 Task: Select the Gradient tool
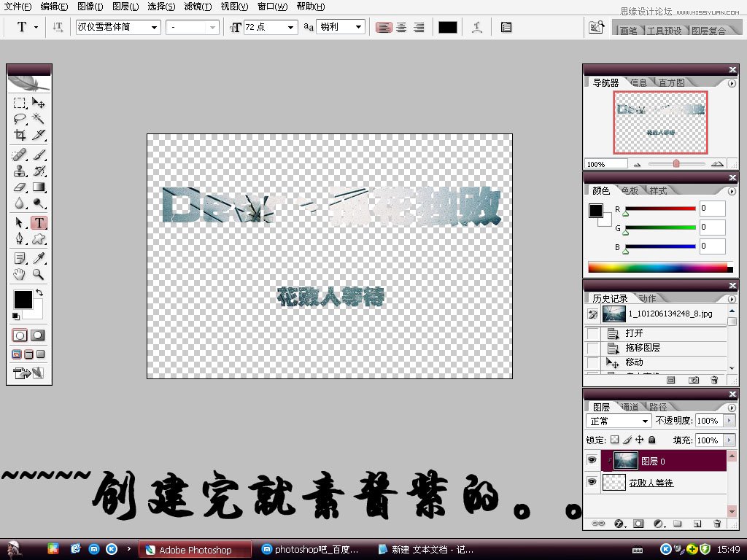click(x=40, y=187)
